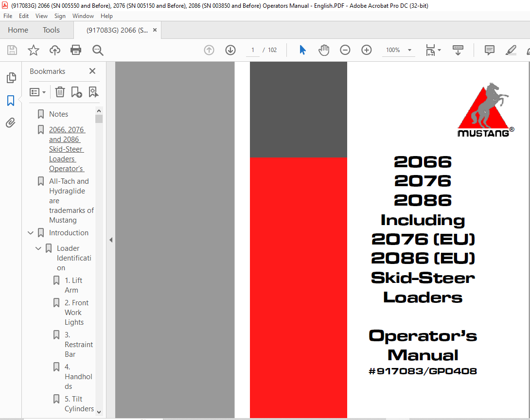Open the Edit menu
This screenshot has height=420, width=530.
(x=24, y=16)
